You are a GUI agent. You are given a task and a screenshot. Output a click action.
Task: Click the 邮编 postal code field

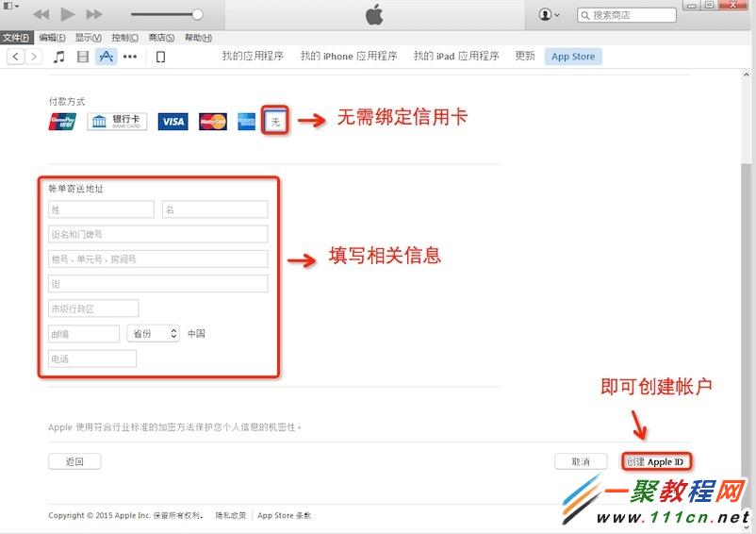tap(84, 334)
